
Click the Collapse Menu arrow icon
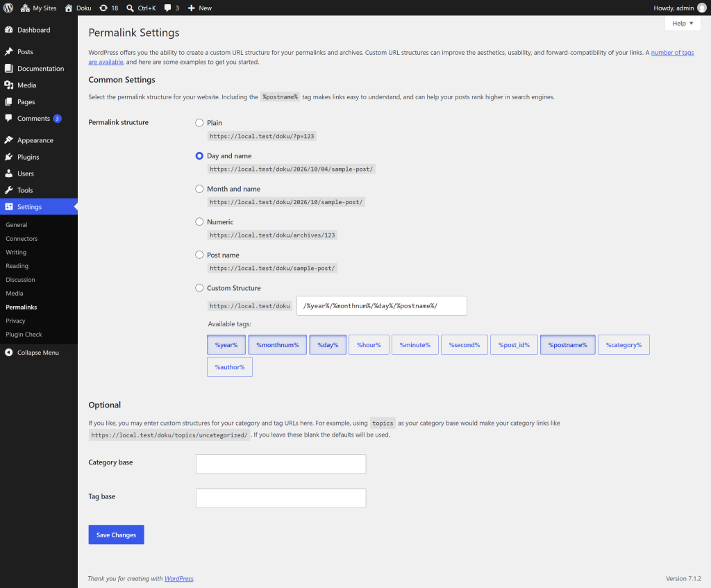8,353
